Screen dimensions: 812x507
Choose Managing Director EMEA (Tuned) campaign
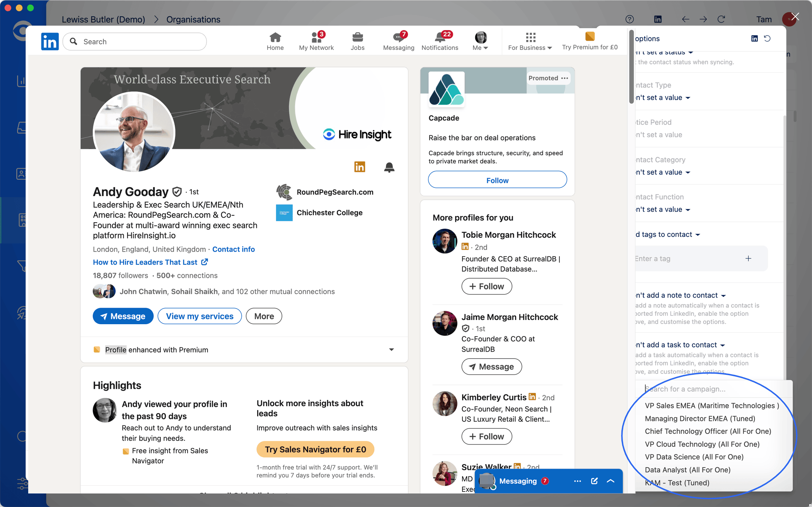coord(700,419)
